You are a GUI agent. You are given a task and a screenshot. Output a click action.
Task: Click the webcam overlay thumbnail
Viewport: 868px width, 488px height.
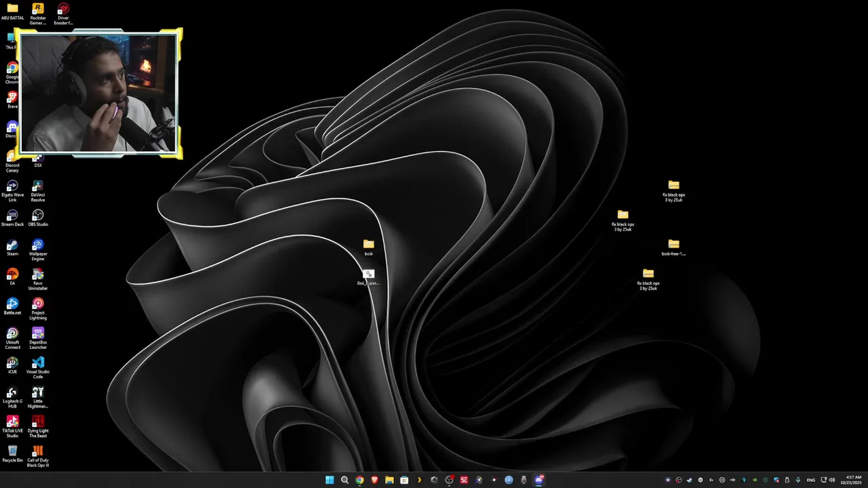click(99, 94)
